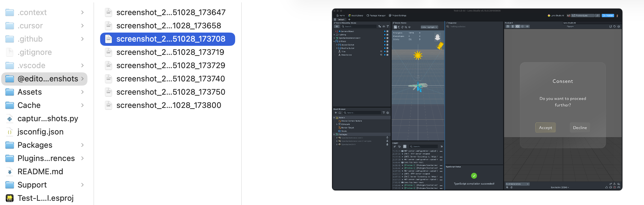
Task: Open the .github folder chevron
Action: click(x=82, y=39)
